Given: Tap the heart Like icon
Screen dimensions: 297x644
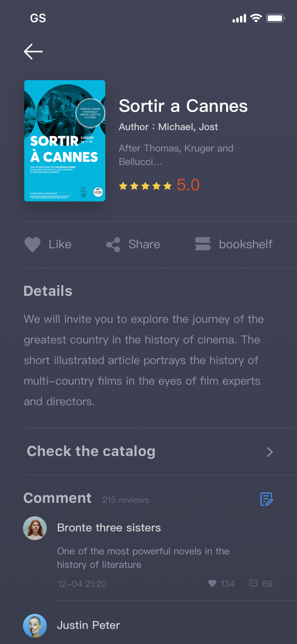Looking at the screenshot, I should coord(32,244).
